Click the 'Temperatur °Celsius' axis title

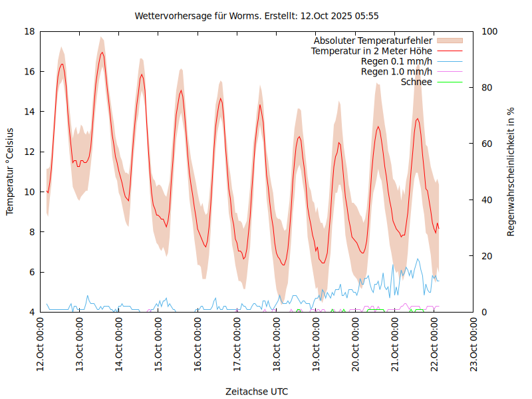(10, 172)
